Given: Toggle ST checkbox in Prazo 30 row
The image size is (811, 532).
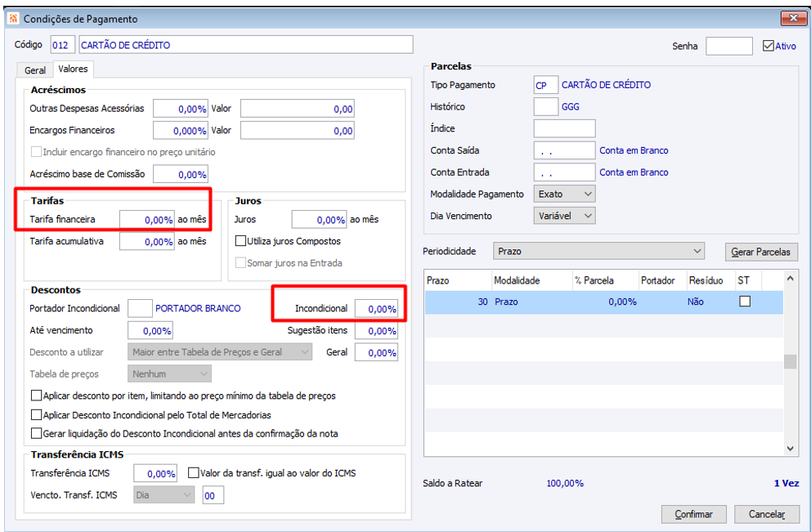Looking at the screenshot, I should point(745,301).
